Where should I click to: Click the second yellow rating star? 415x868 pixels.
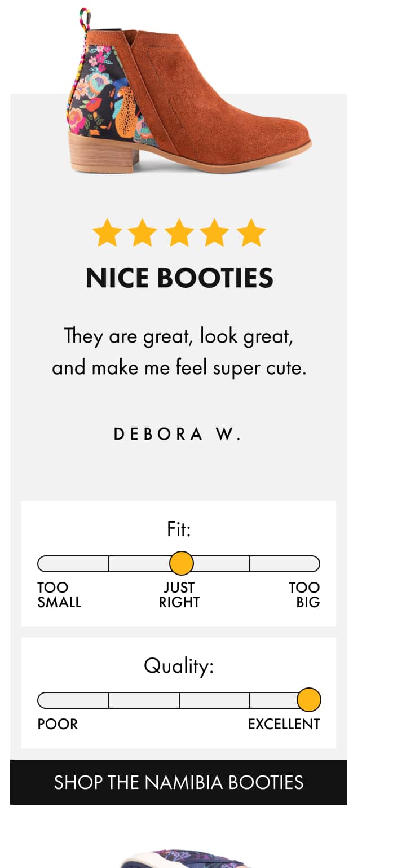[x=143, y=233]
